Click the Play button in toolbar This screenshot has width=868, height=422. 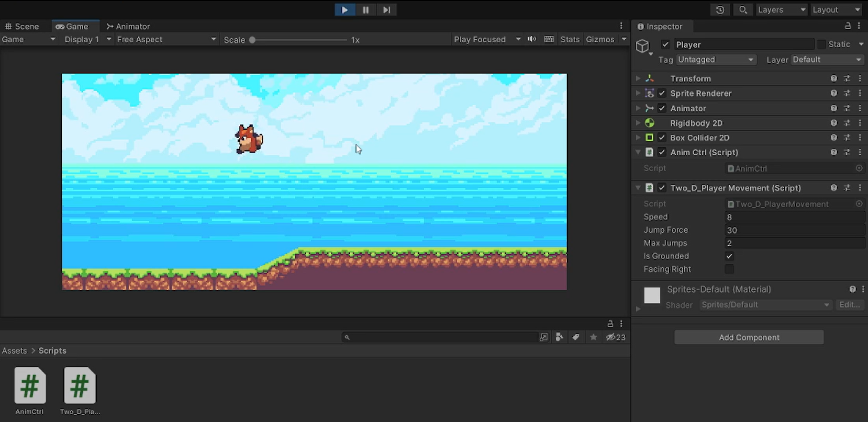click(x=344, y=10)
